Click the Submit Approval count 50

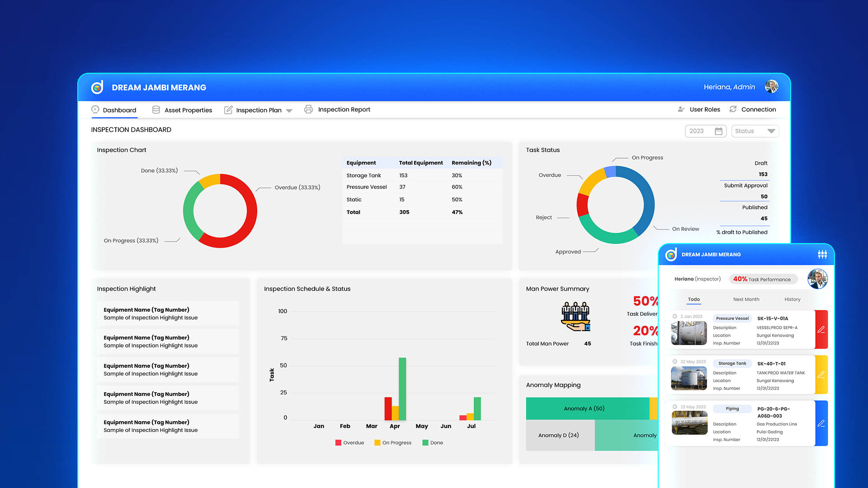tap(764, 197)
